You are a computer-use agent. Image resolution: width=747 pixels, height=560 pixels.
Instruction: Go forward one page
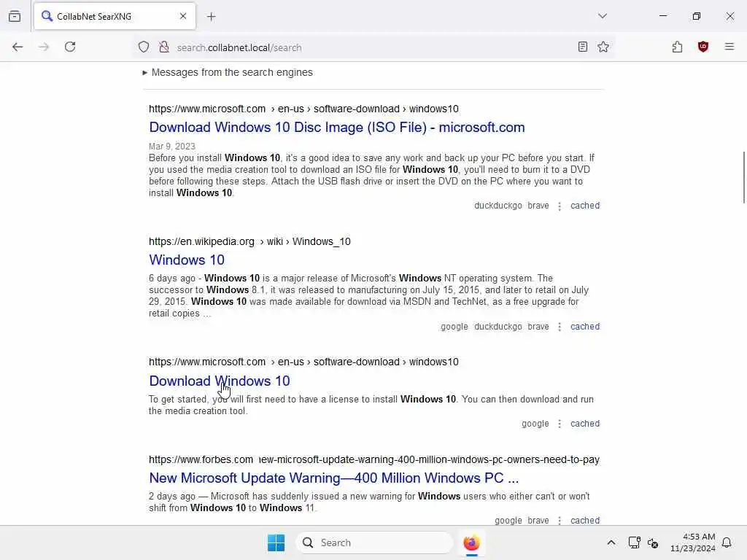pos(44,47)
